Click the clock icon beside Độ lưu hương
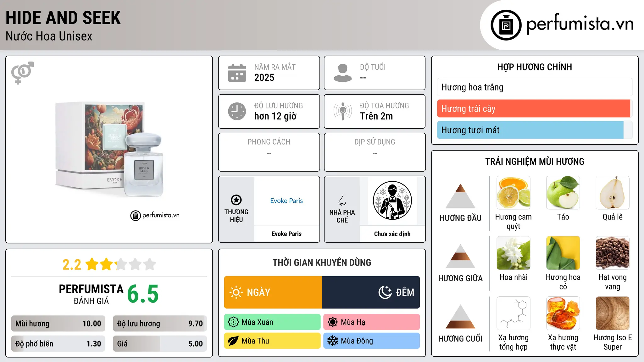644x362 pixels. point(237,111)
